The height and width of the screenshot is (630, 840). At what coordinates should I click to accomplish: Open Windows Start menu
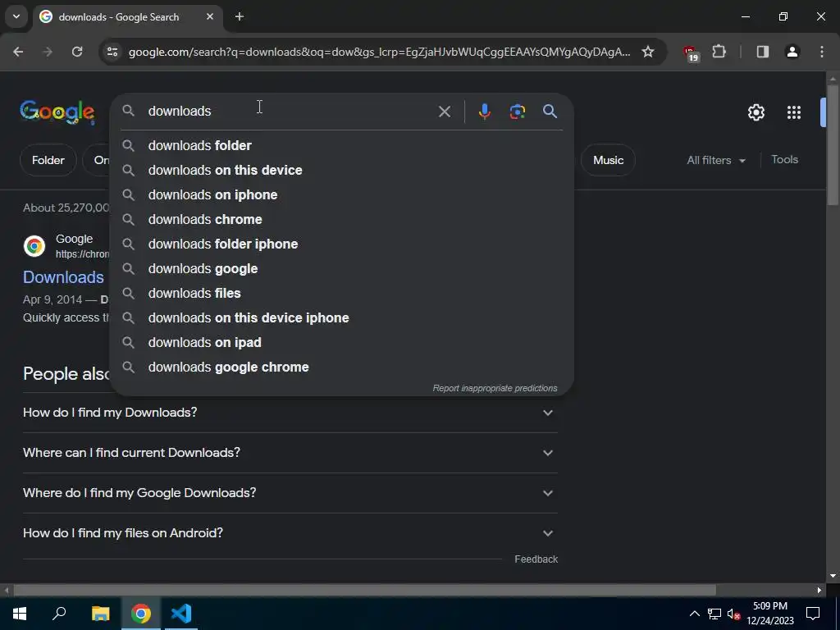point(20,614)
